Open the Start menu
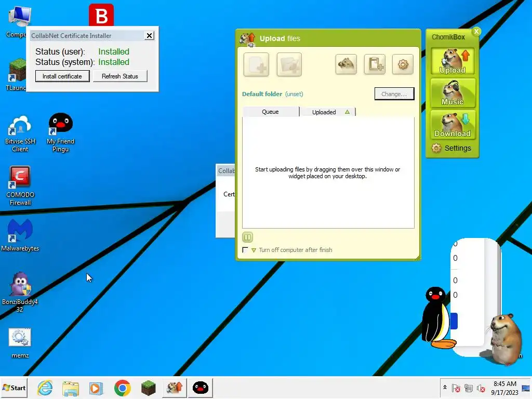532x399 pixels. [x=14, y=388]
